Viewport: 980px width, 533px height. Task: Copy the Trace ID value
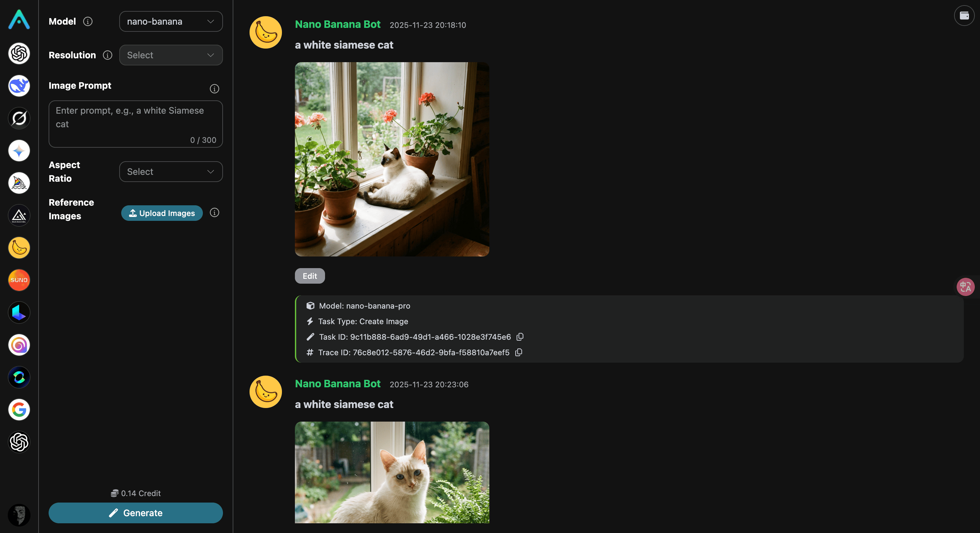[x=519, y=352]
